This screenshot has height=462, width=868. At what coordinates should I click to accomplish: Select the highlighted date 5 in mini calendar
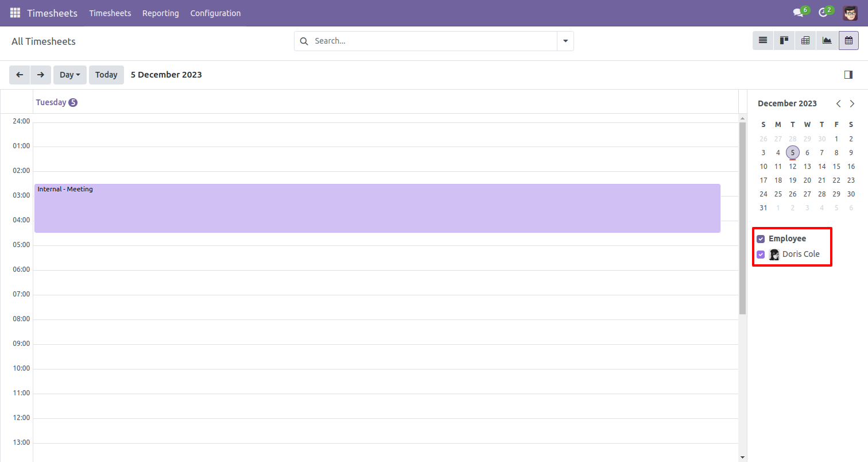[x=793, y=152]
